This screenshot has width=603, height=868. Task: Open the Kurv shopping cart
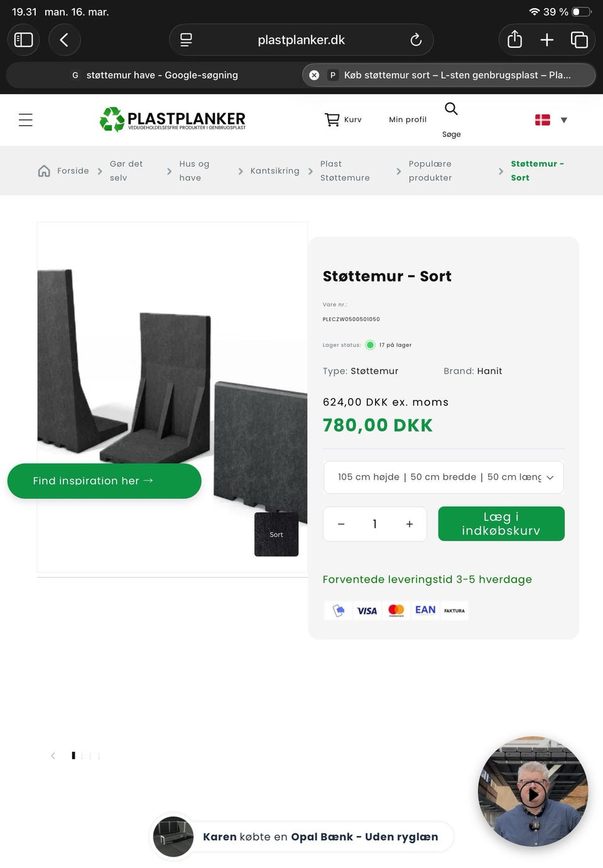click(x=343, y=119)
